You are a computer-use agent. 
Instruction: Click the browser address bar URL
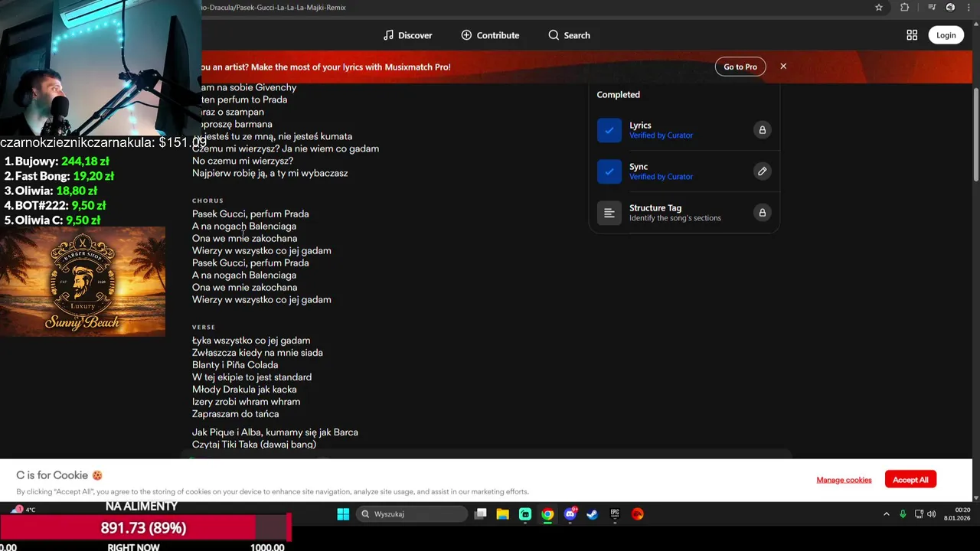pyautogui.click(x=273, y=8)
